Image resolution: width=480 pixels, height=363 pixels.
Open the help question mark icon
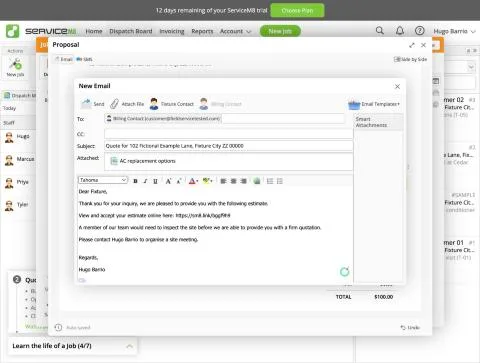pyautogui.click(x=420, y=31)
